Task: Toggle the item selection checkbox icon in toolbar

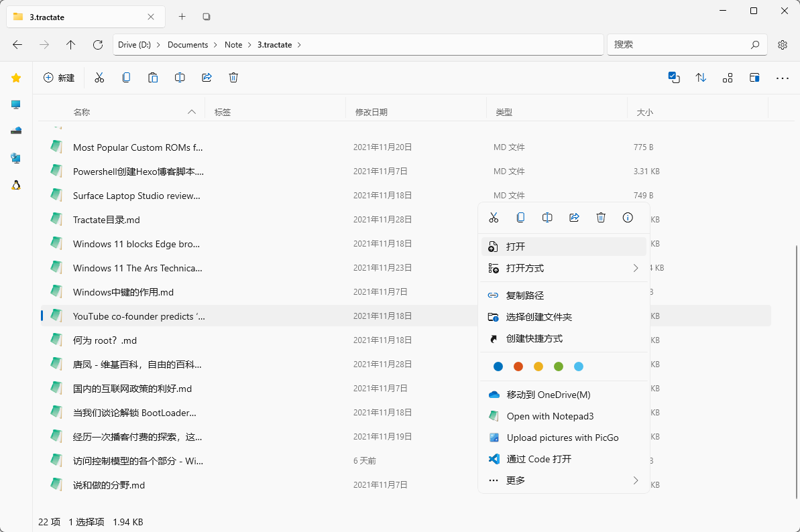Action: point(674,78)
